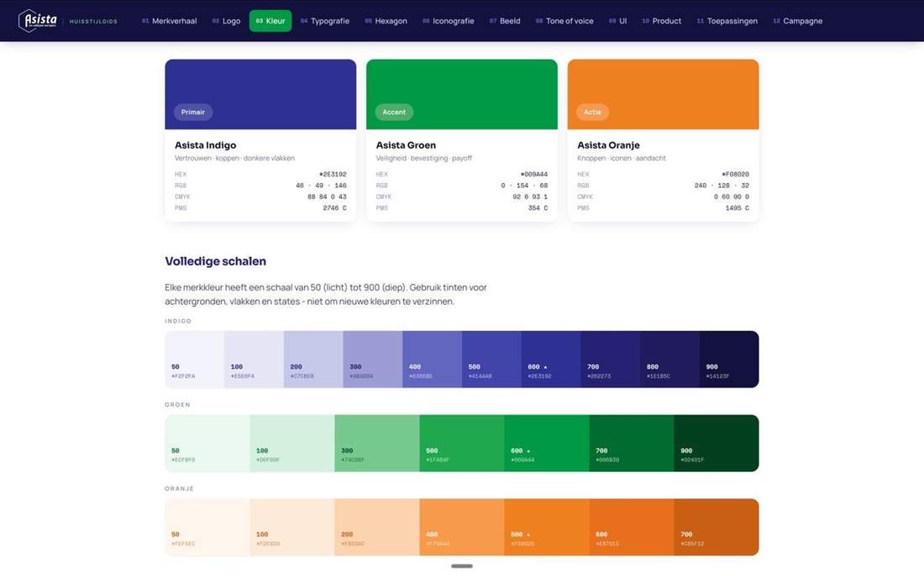The height and width of the screenshot is (576, 924).
Task: Pick the Indigo 400 swatch
Action: [432, 359]
